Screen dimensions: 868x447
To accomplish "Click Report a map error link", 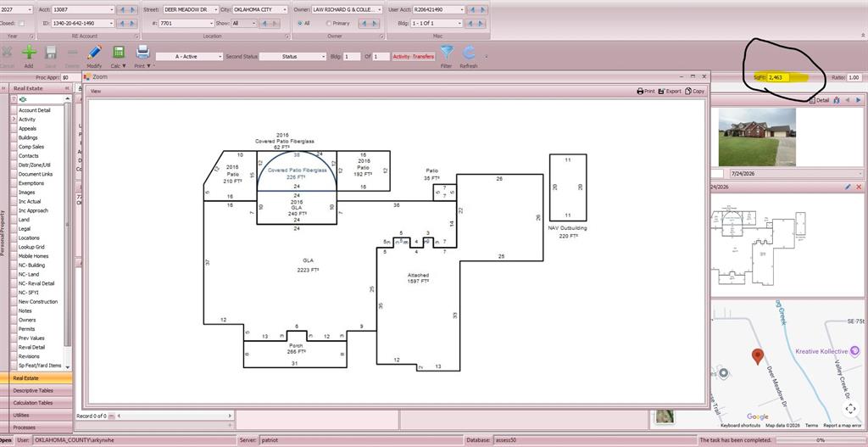I will click(842, 426).
